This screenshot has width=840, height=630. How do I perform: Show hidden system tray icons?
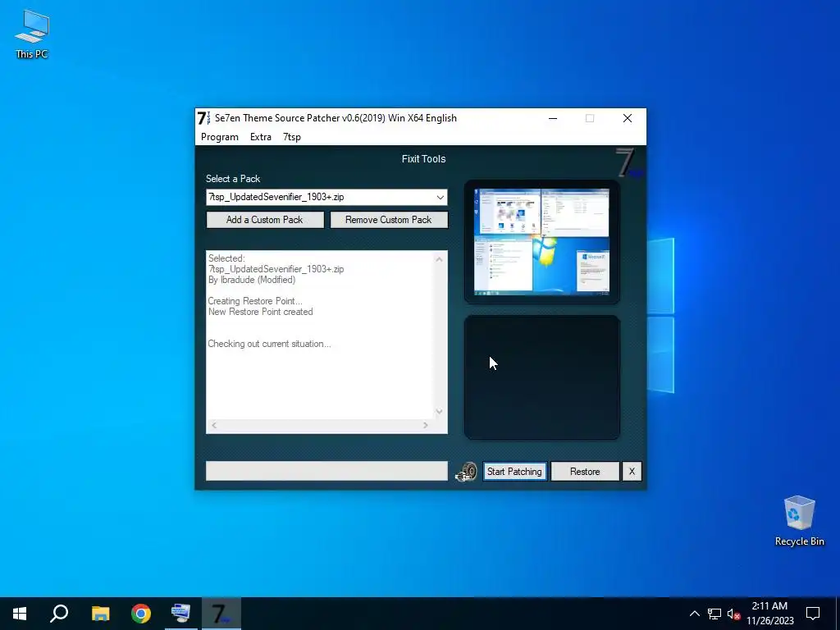point(694,614)
